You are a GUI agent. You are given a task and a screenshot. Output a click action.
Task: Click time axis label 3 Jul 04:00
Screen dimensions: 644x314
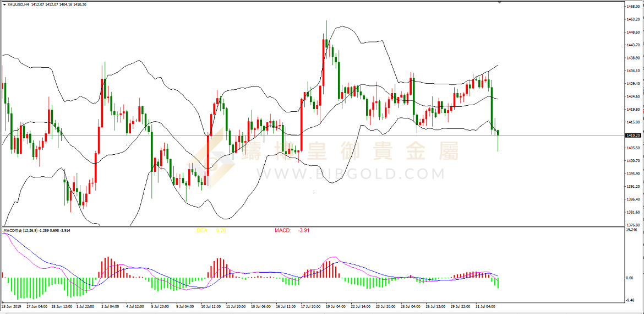[110, 306]
